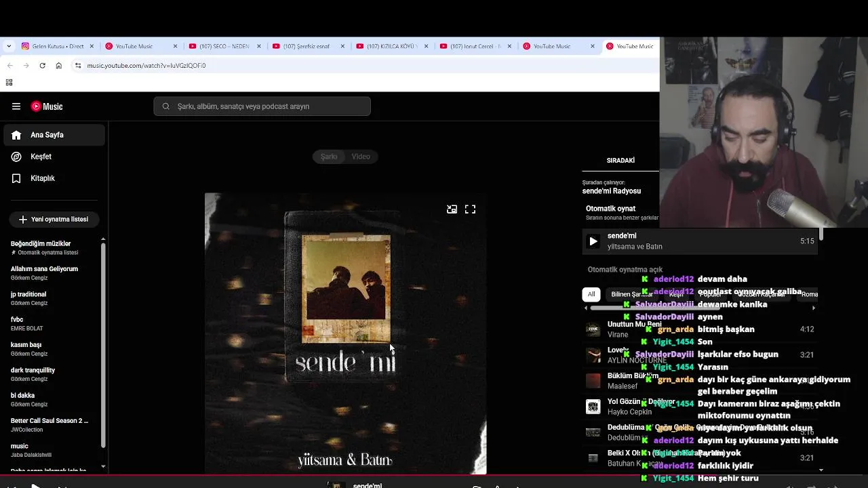Seek on the red playback progress bar
The width and height of the screenshot is (868, 488).
(x=434, y=476)
